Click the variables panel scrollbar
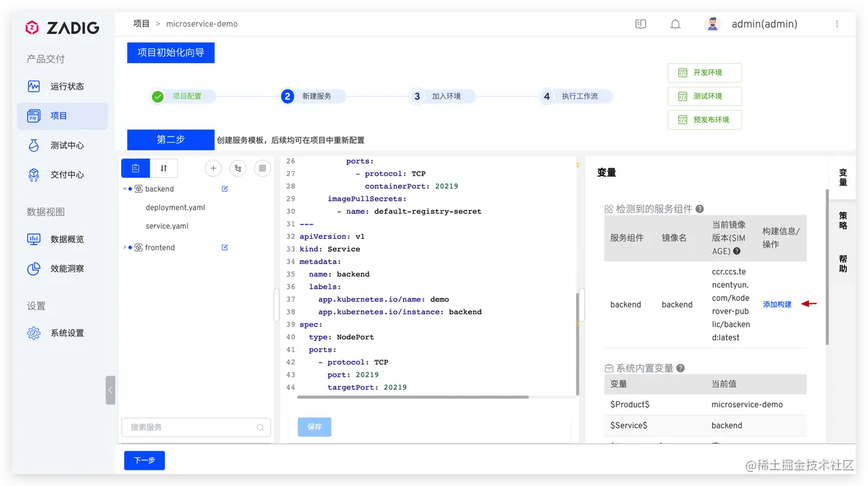Image resolution: width=868 pixels, height=486 pixels. tap(827, 267)
